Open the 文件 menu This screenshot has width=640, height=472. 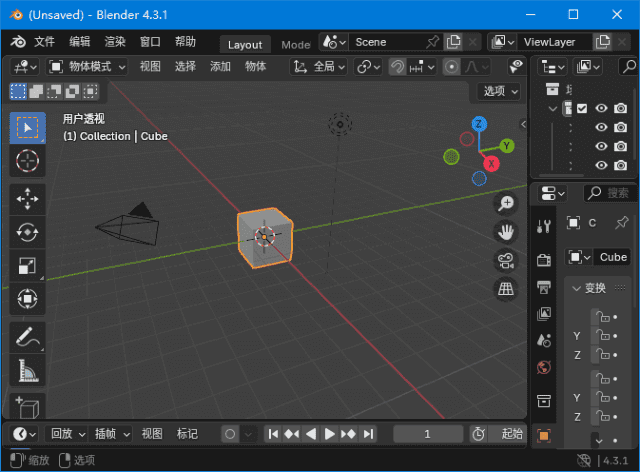[x=45, y=42]
